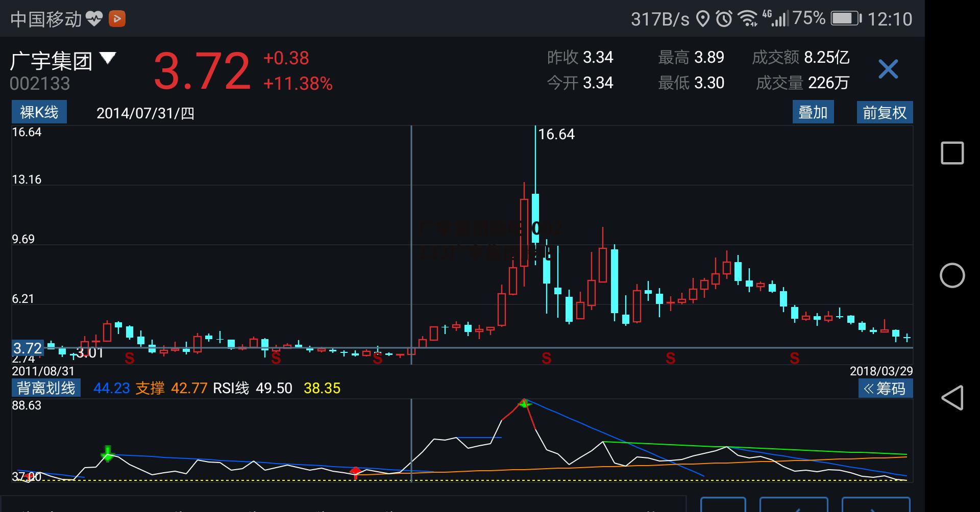The width and height of the screenshot is (980, 512).
Task: Tap the heart health notification icon
Action: (x=94, y=19)
